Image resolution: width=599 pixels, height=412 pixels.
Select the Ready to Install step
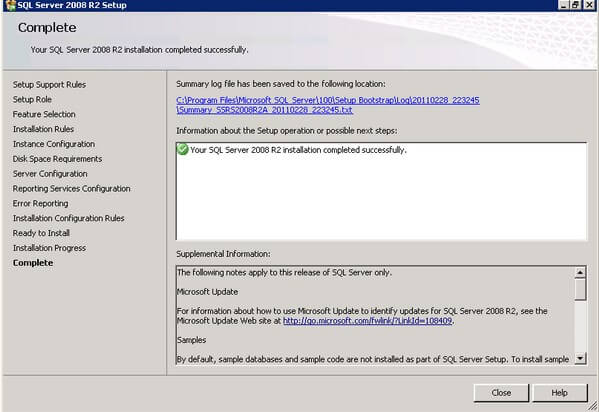41,233
